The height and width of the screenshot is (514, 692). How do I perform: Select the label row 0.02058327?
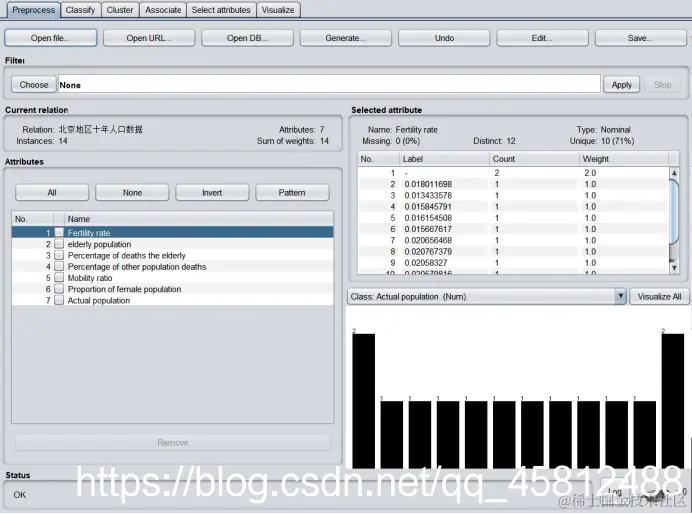(x=514, y=263)
